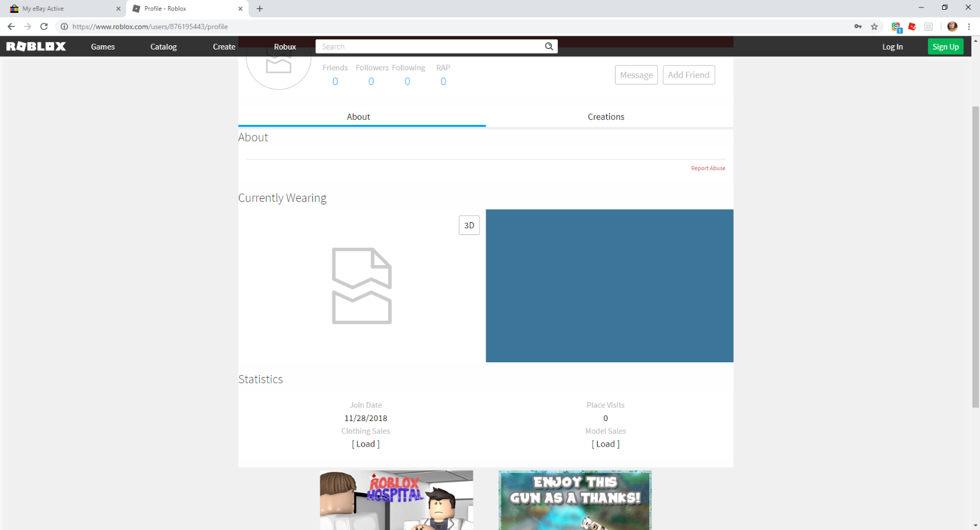Image resolution: width=980 pixels, height=530 pixels.
Task: Click the Report Abuse link
Action: coord(708,168)
